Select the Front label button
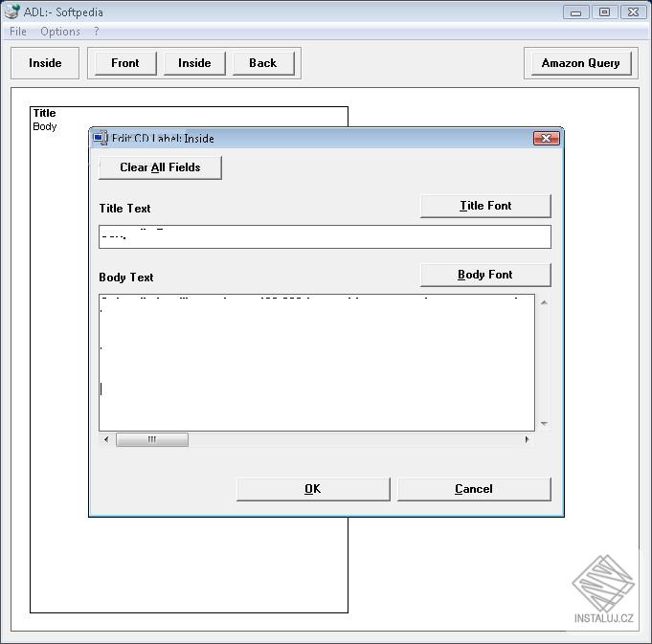The height and width of the screenshot is (644, 652). click(x=125, y=63)
